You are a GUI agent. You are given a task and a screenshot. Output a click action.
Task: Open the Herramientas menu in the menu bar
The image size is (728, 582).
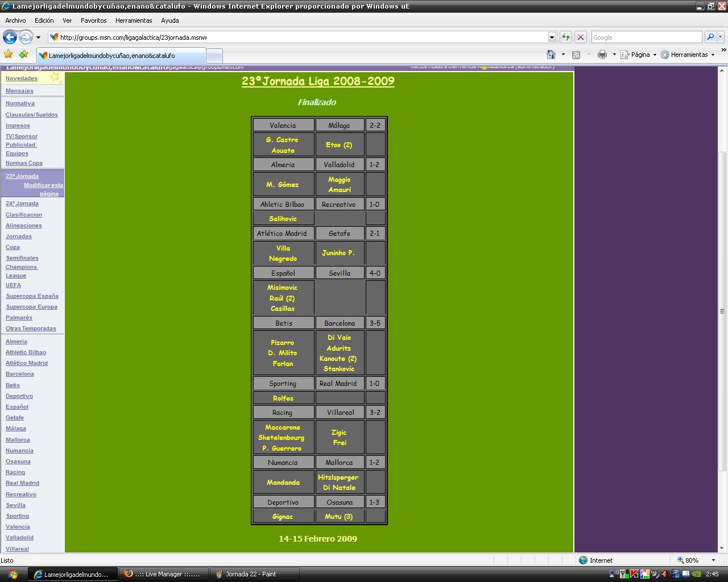click(134, 20)
